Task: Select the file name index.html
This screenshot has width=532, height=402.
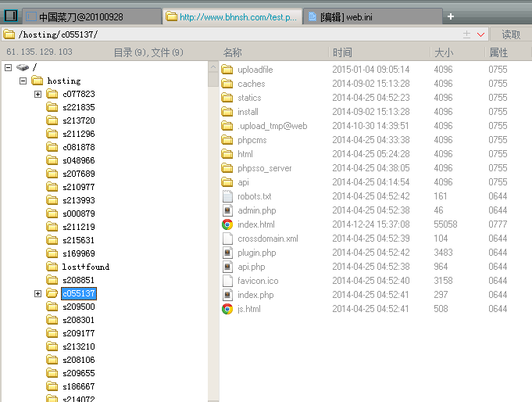Action: (256, 224)
